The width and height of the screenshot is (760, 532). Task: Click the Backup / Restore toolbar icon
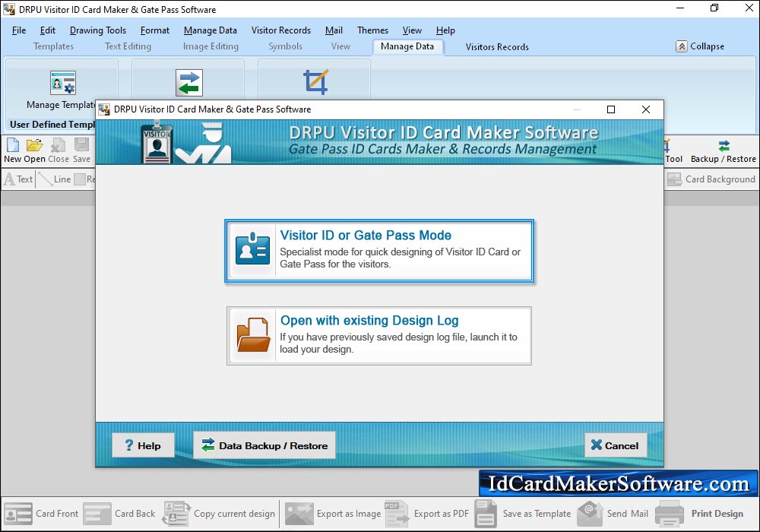(724, 151)
